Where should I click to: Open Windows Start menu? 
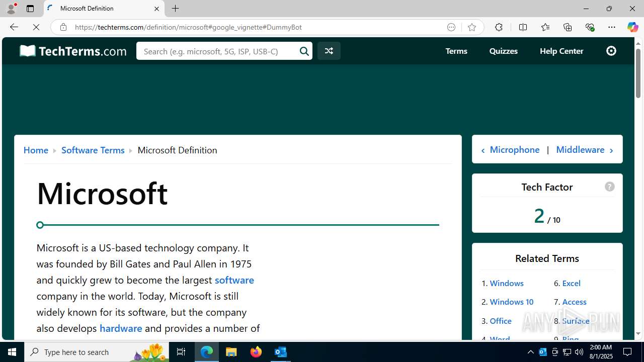(12, 352)
